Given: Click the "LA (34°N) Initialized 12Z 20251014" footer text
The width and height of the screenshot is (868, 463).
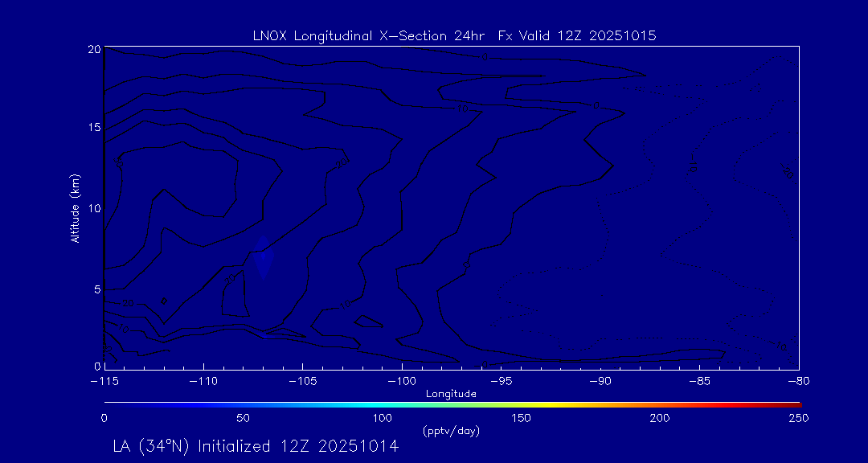Looking at the screenshot, I should pos(256,446).
